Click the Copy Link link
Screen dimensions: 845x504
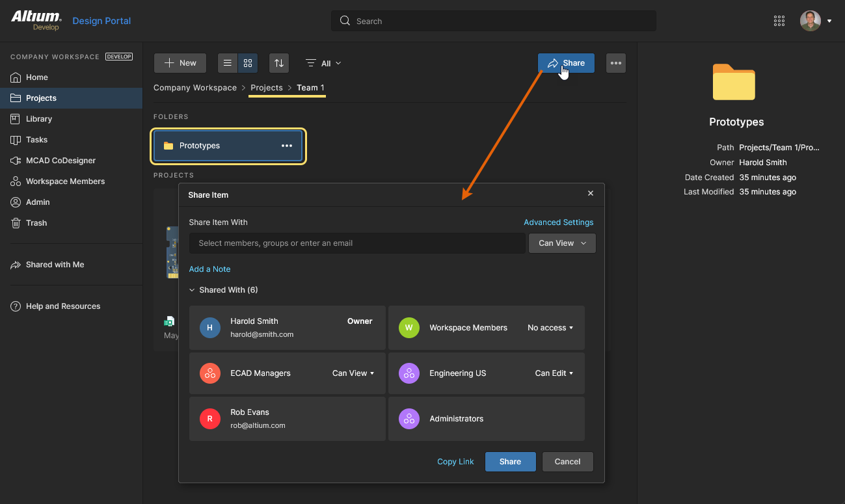click(x=455, y=462)
